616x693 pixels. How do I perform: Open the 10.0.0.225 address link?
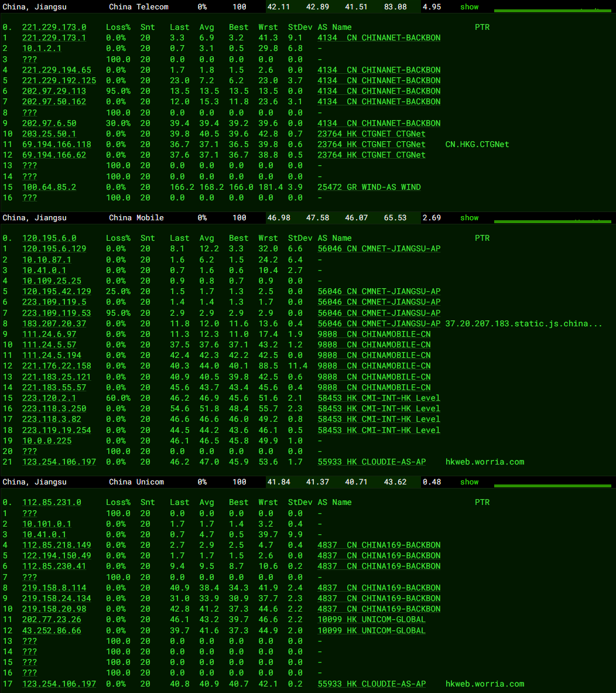(47, 441)
